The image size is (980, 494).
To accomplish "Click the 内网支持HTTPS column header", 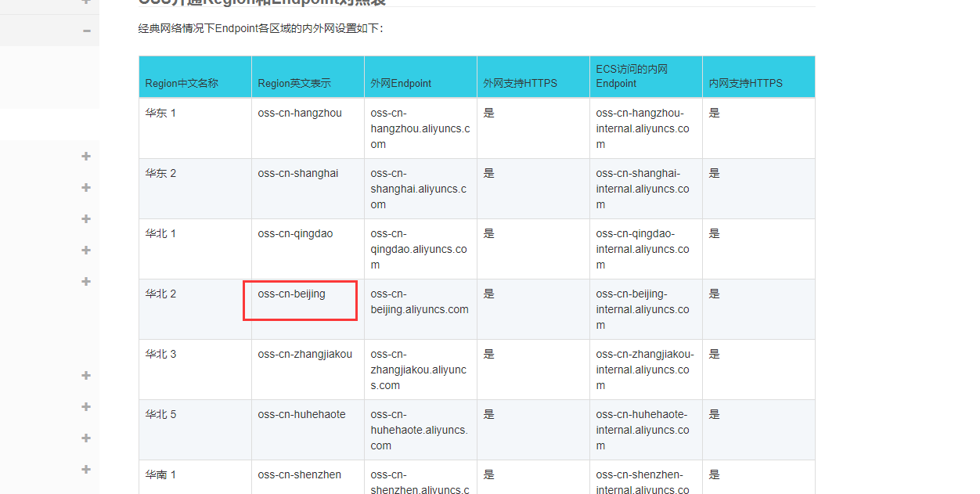I will 745,83.
